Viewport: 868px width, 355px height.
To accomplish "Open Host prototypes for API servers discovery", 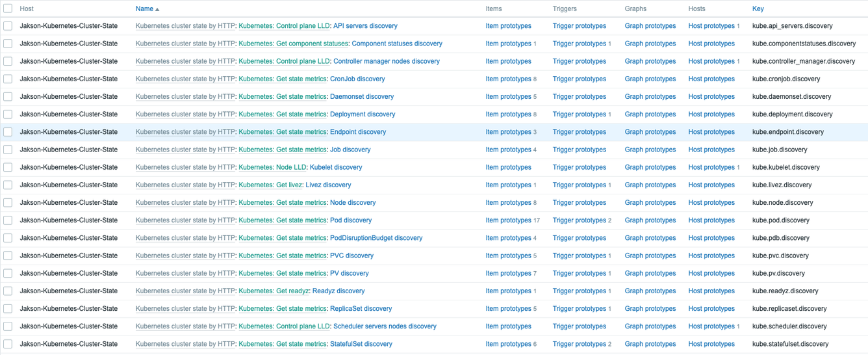I will click(711, 26).
